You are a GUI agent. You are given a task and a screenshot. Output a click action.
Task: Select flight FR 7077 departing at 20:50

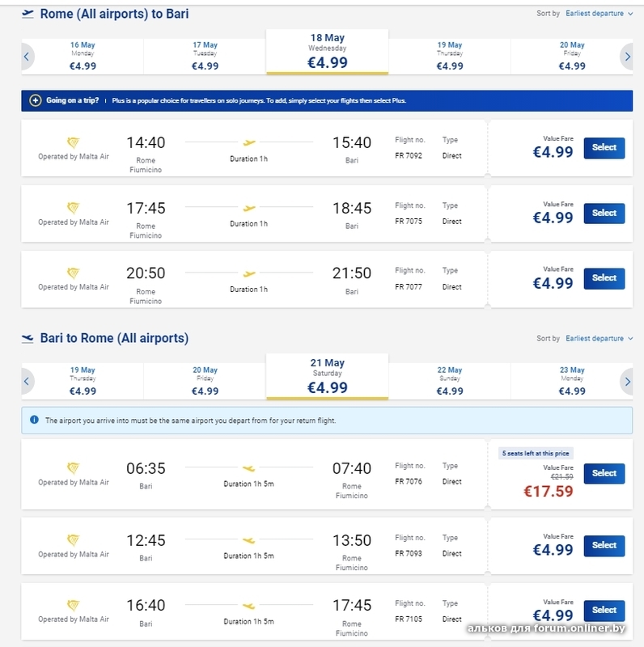tap(604, 278)
